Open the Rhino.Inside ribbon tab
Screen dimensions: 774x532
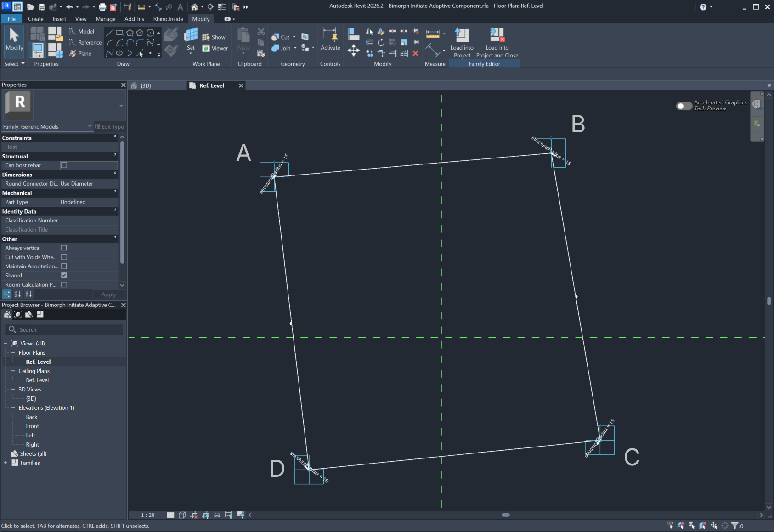[x=168, y=19]
